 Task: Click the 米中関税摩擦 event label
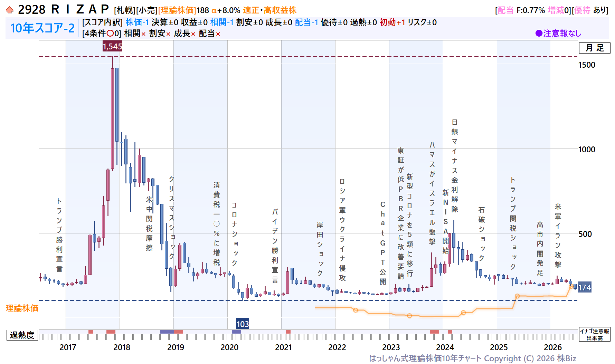coord(149,223)
